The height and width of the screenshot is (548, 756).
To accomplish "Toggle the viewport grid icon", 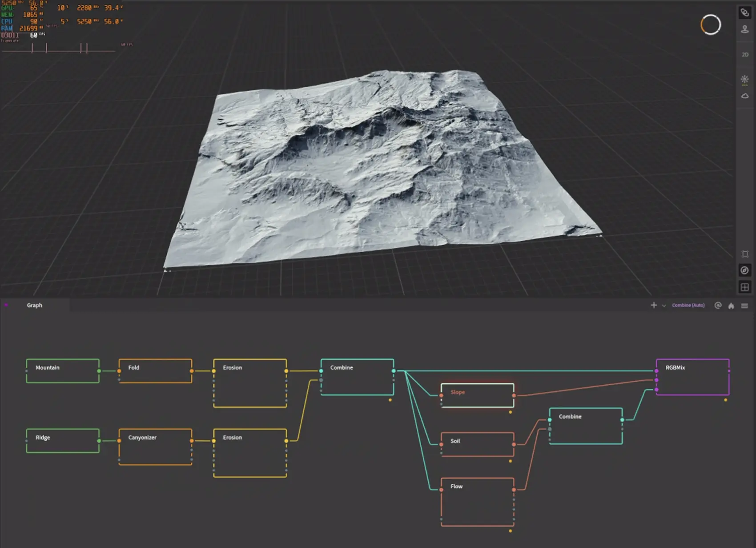I will coord(744,287).
